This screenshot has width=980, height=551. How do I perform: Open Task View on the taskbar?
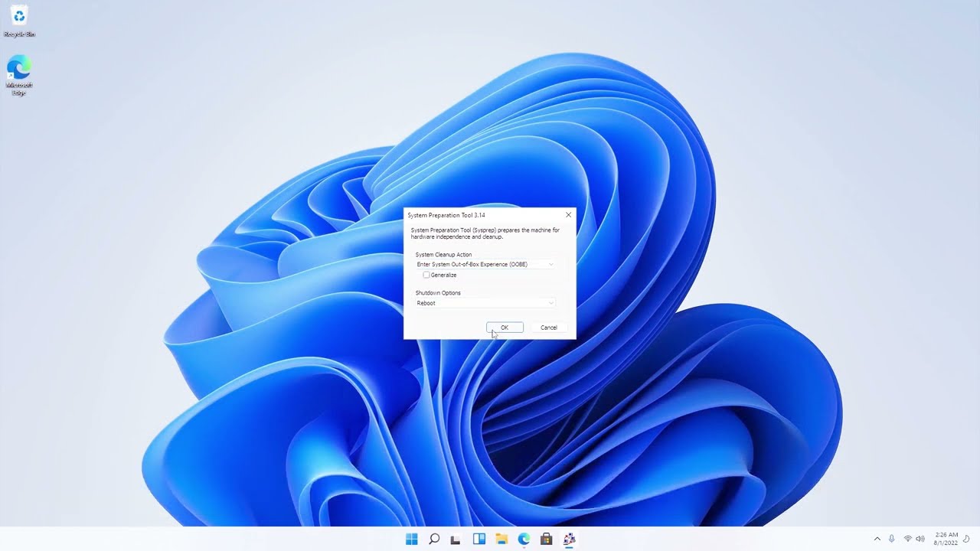456,539
